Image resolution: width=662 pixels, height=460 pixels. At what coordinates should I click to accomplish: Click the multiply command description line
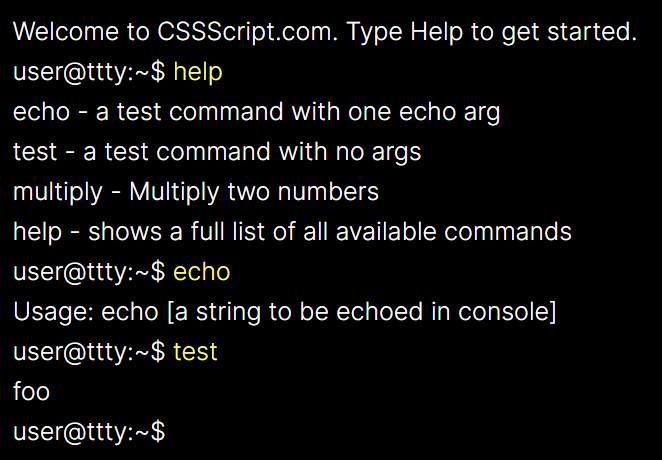(x=196, y=192)
